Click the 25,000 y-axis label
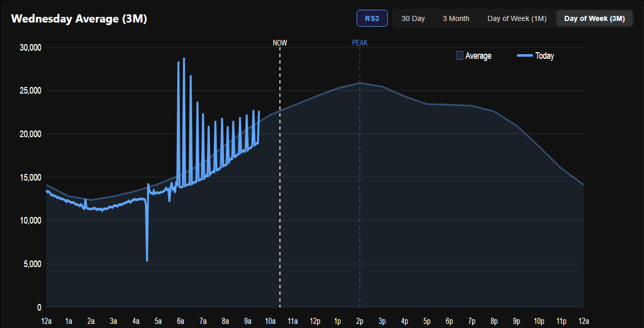 click(x=30, y=91)
